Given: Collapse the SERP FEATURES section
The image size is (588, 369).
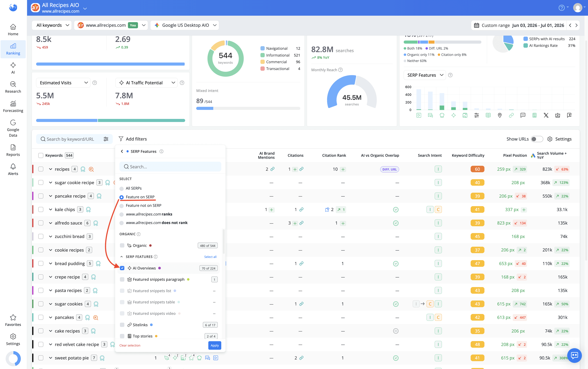Looking at the screenshot, I should 121,257.
